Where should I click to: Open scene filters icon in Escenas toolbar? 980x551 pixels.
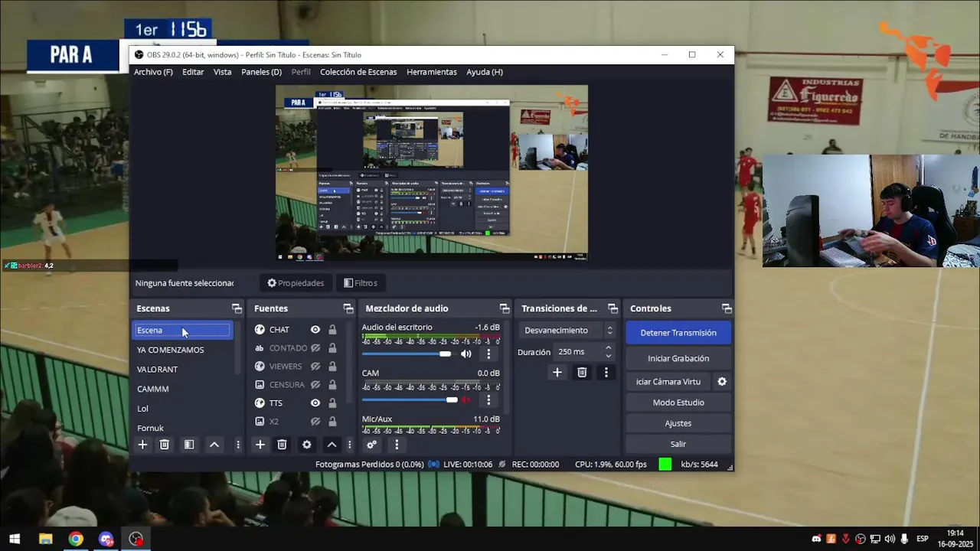pyautogui.click(x=189, y=445)
